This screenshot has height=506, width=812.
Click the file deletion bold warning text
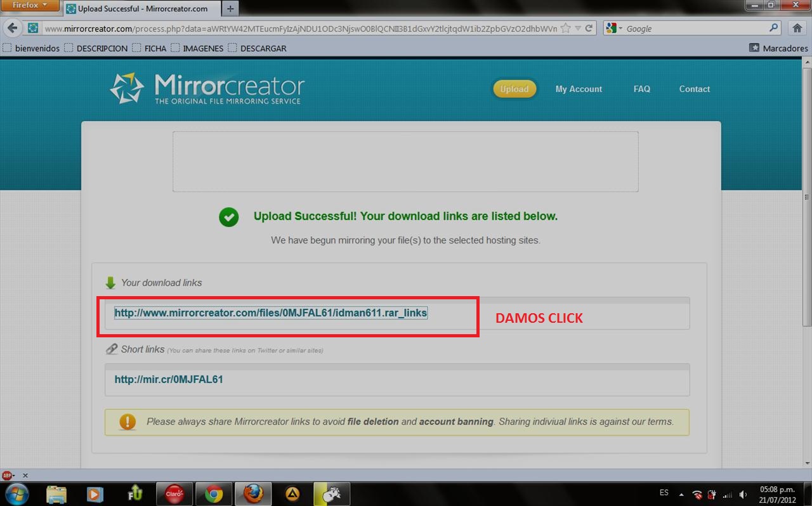coord(373,421)
